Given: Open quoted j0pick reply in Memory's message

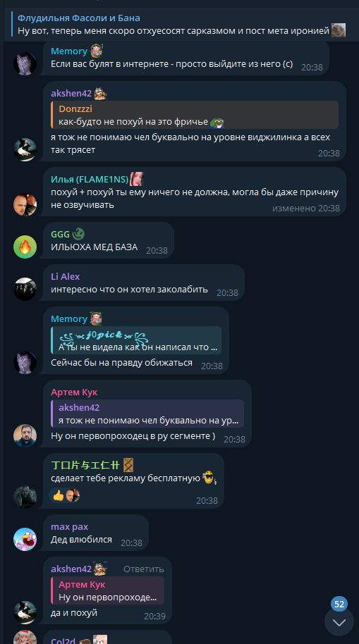Looking at the screenshot, I should pyautogui.click(x=136, y=340).
